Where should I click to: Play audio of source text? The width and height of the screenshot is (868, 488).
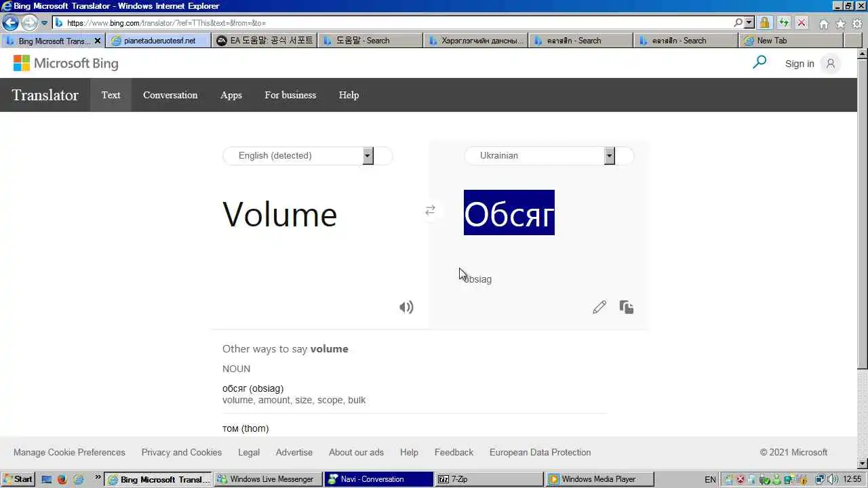pyautogui.click(x=406, y=307)
